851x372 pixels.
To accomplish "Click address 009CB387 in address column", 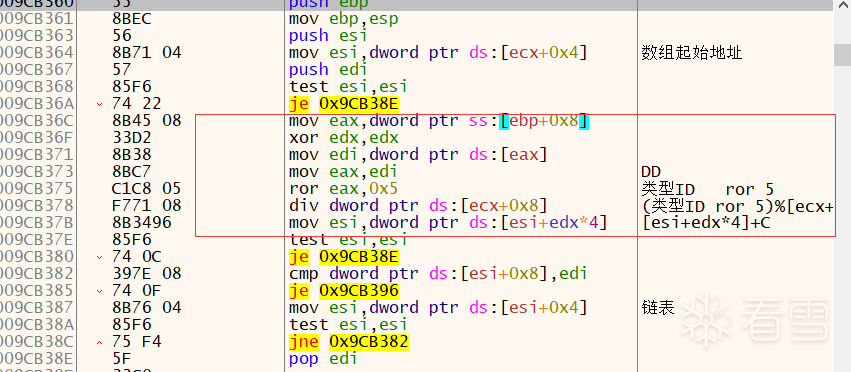I will [x=36, y=308].
